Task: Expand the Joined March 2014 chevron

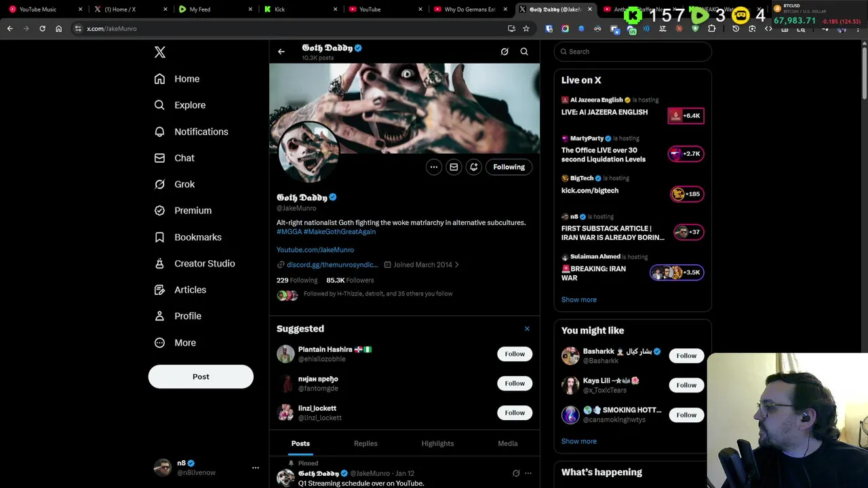Action: tap(456, 265)
